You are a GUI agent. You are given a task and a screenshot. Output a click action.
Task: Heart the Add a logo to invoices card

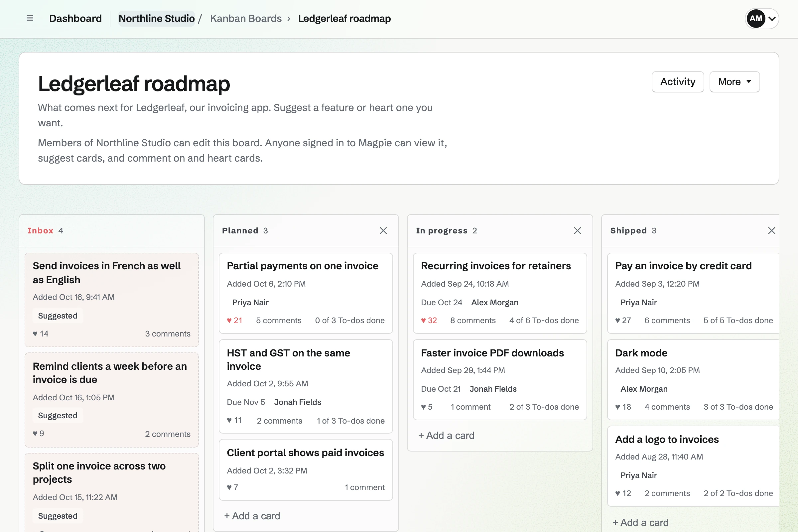click(x=623, y=493)
